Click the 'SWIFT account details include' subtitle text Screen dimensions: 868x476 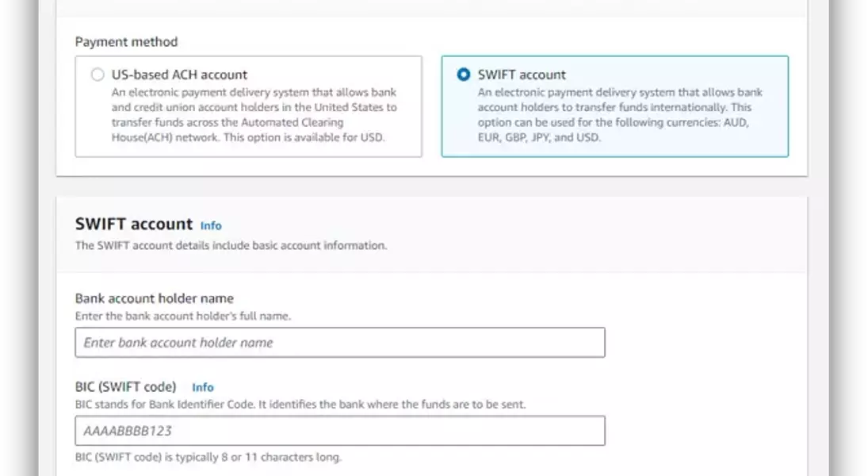point(231,245)
